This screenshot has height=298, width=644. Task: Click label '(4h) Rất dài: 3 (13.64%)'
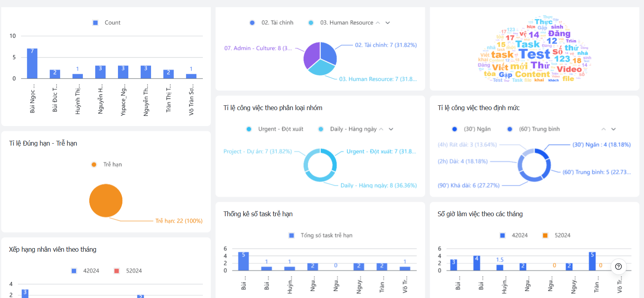point(467,145)
